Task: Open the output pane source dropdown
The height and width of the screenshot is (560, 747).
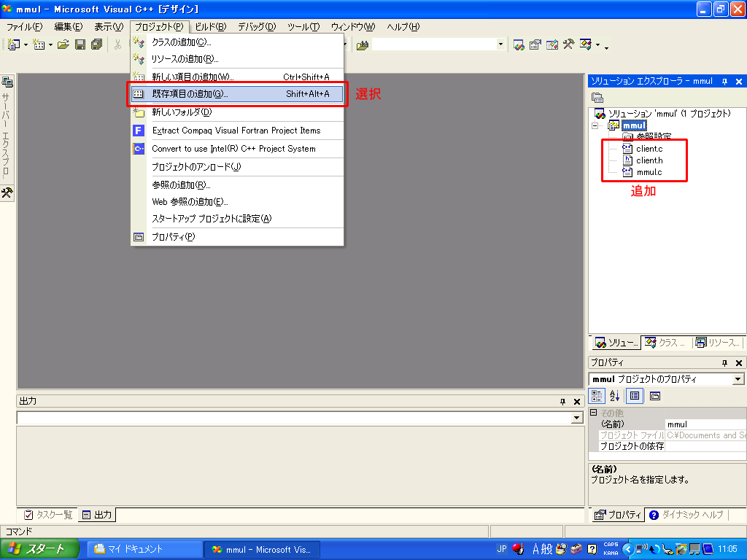Action: (576, 418)
